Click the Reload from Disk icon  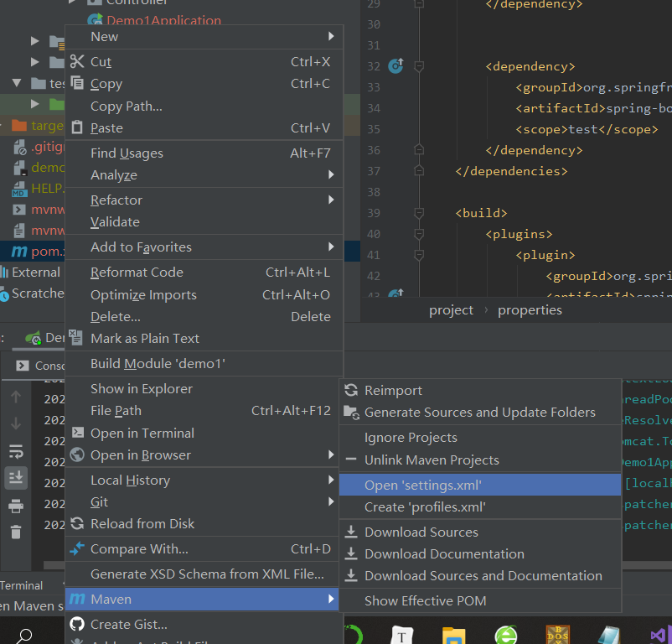coord(77,523)
